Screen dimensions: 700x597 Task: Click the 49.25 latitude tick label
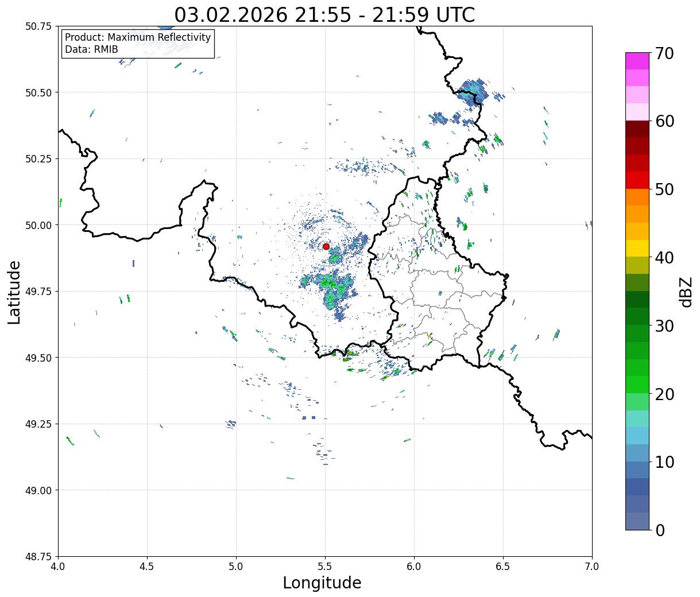[39, 424]
